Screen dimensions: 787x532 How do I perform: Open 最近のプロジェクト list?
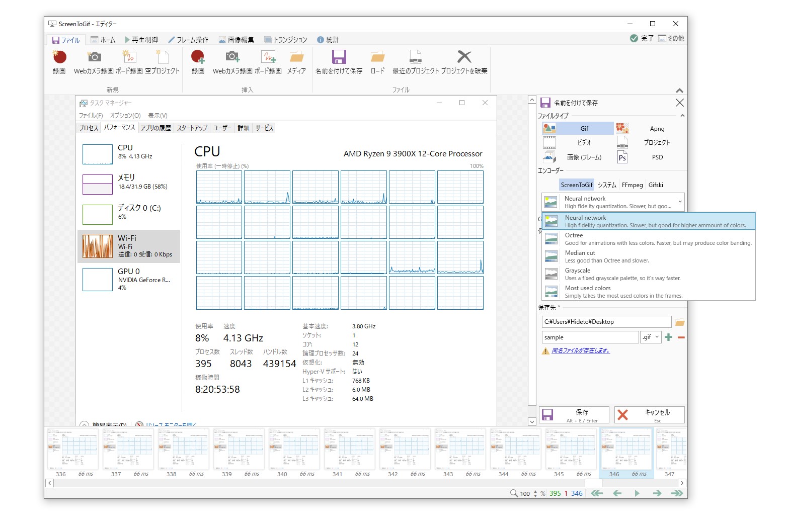(416, 62)
